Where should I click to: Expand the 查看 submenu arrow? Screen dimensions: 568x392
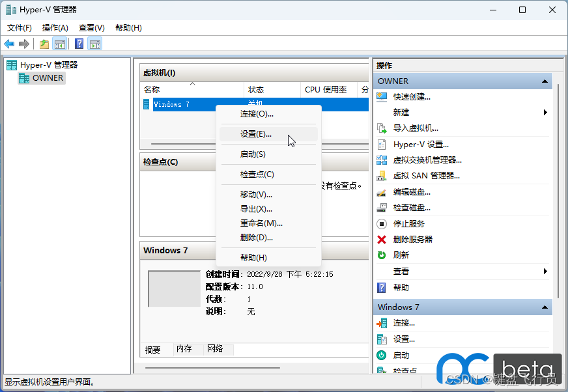(x=546, y=272)
